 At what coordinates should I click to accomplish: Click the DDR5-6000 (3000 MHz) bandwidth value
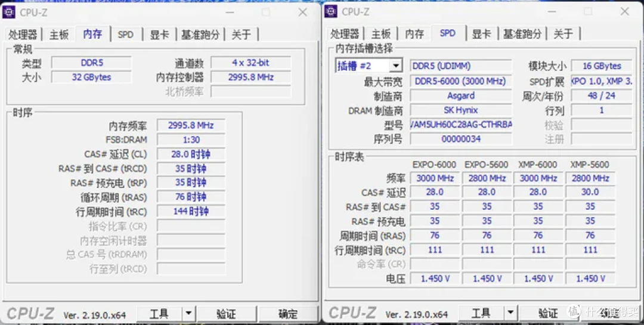tap(461, 81)
